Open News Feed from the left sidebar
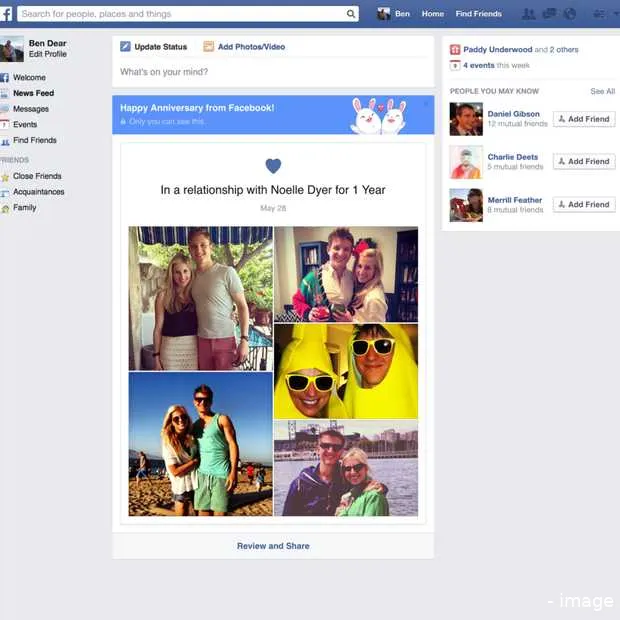 point(33,93)
